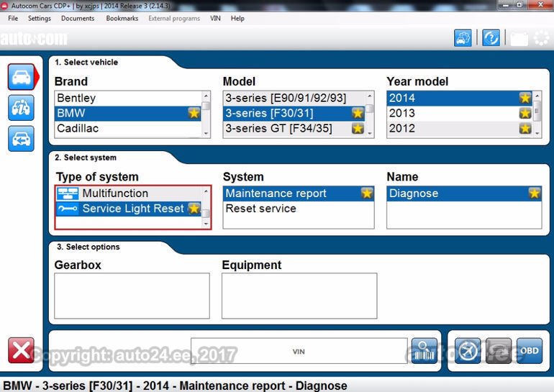Select Service Light Reset system type
Viewport: 554px width, 392px height.
[129, 209]
